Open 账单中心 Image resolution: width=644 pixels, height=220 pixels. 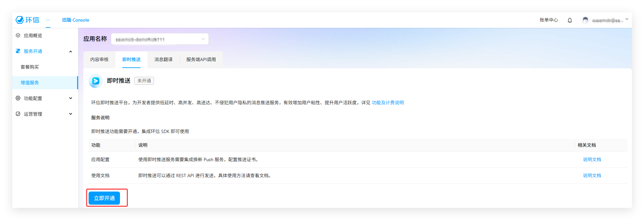[x=549, y=20]
